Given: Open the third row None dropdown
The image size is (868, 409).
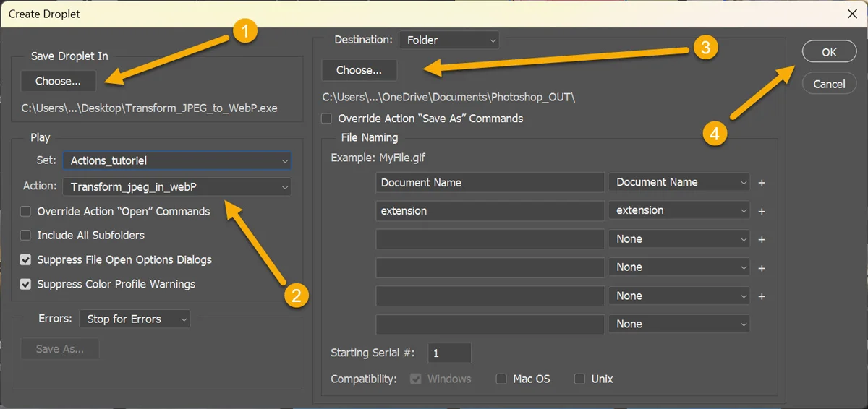Looking at the screenshot, I should click(x=679, y=238).
